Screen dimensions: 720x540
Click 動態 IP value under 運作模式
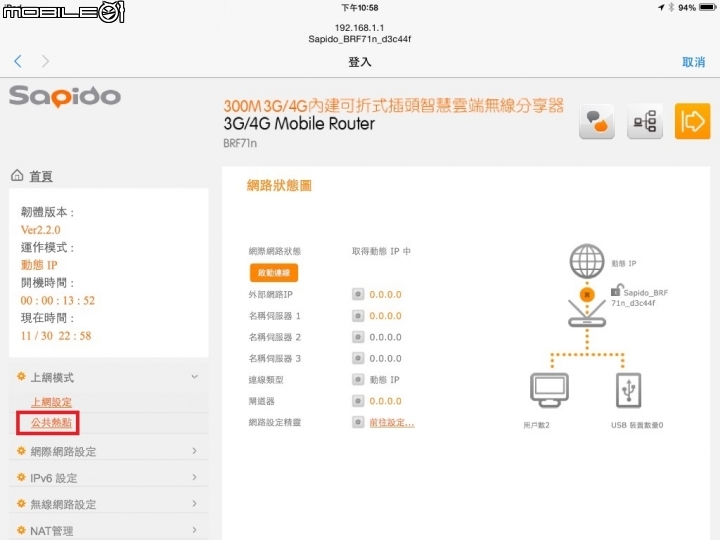point(39,265)
